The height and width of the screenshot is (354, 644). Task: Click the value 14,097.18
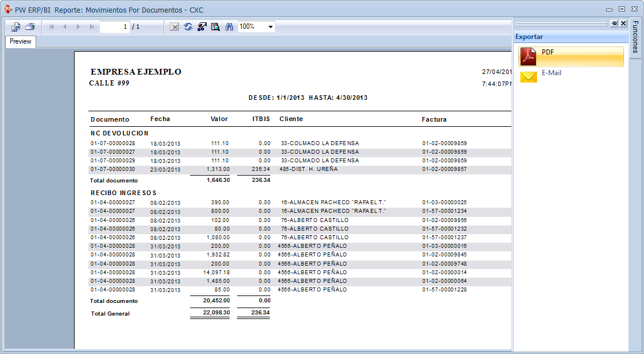tap(216, 273)
